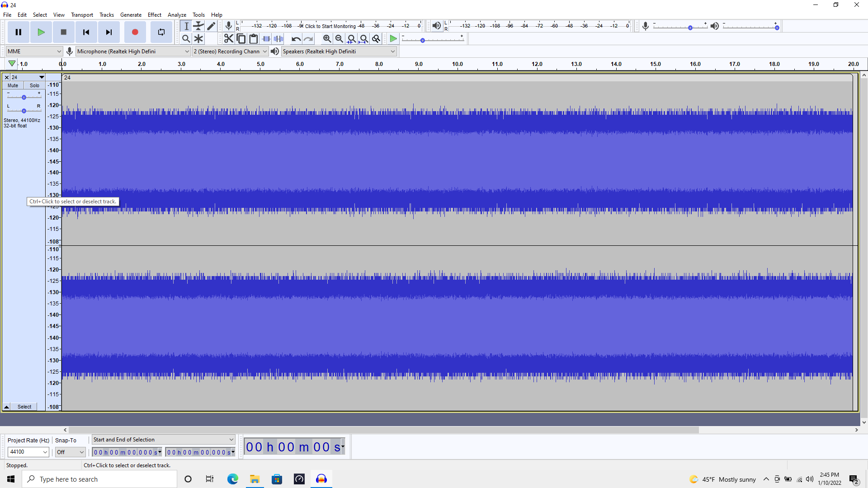Screen dimensions: 868x488
Task: Click the Paste clipboard icon
Action: pyautogui.click(x=254, y=38)
